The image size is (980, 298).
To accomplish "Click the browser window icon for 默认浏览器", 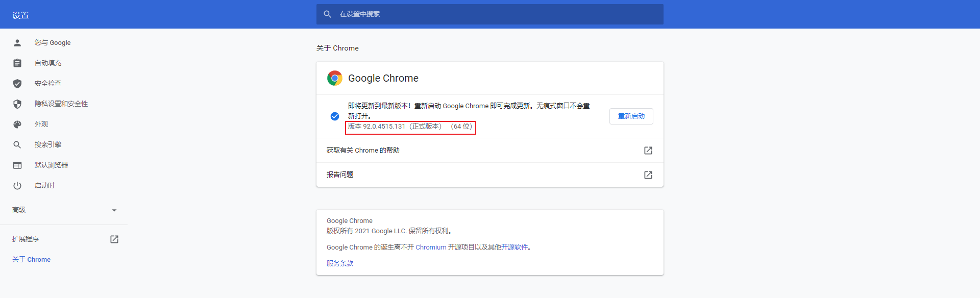I will click(17, 165).
